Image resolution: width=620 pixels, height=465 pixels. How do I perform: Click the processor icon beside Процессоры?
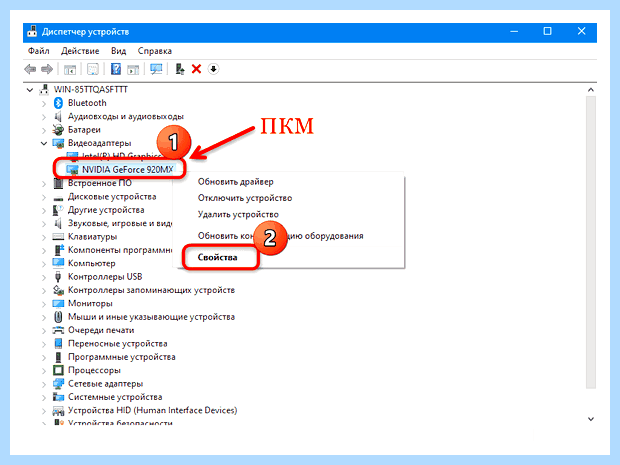(x=58, y=370)
